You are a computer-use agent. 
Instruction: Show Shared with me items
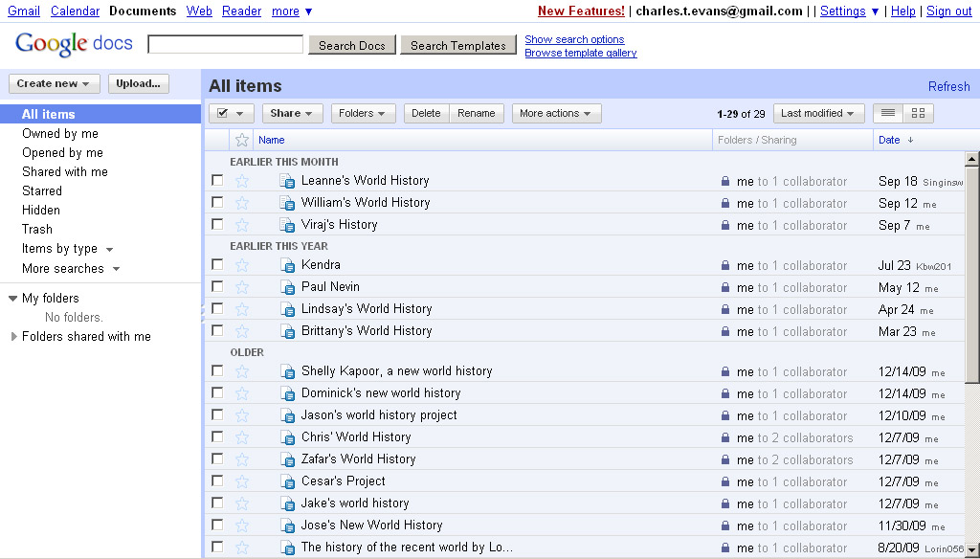point(65,172)
